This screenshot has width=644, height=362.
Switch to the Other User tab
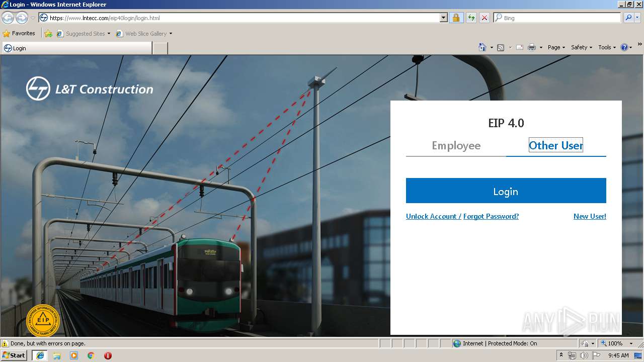556,145
